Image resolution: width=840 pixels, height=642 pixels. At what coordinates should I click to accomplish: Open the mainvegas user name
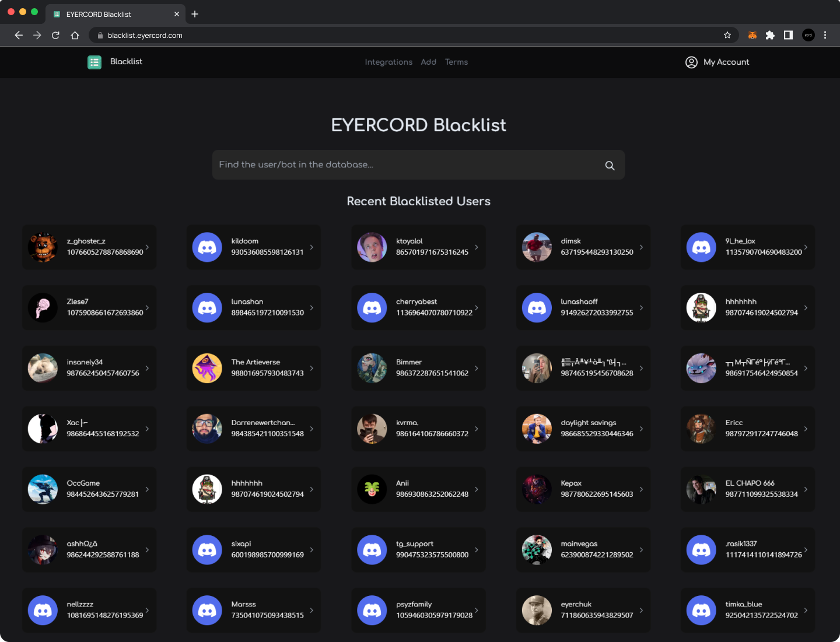click(x=579, y=544)
